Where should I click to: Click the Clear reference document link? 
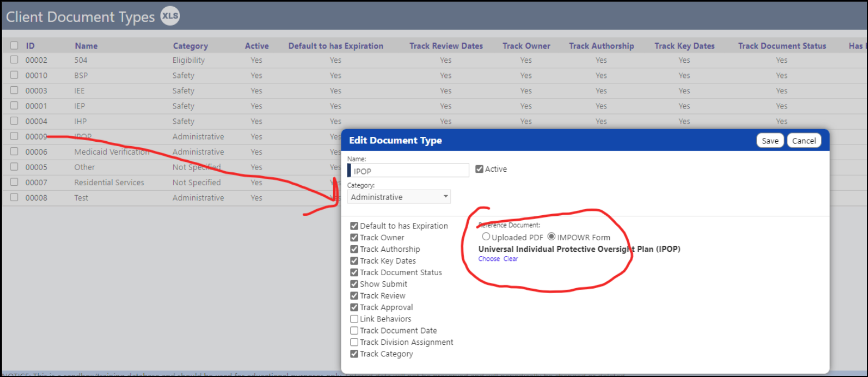click(510, 259)
